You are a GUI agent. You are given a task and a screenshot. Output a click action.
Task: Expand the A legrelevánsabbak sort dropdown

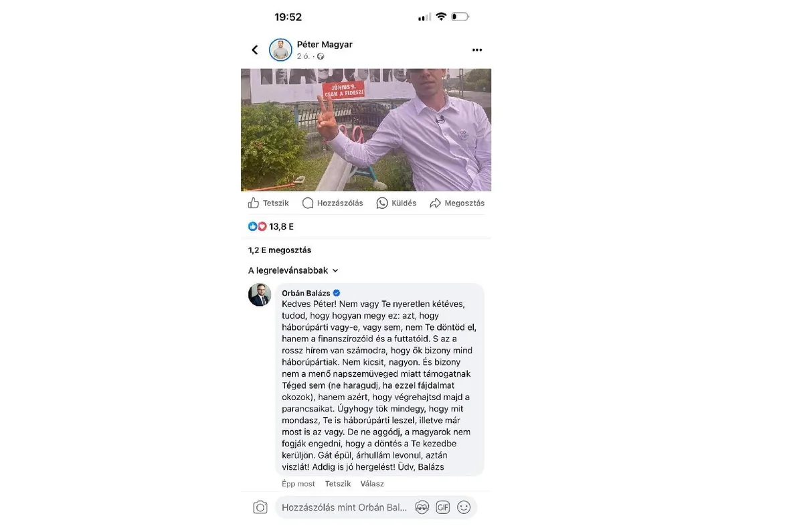pyautogui.click(x=293, y=270)
